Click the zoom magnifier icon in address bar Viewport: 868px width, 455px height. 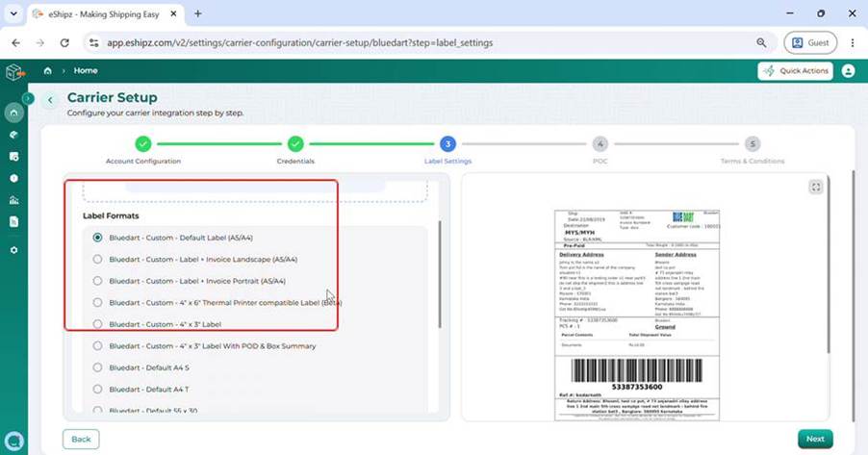pyautogui.click(x=762, y=42)
